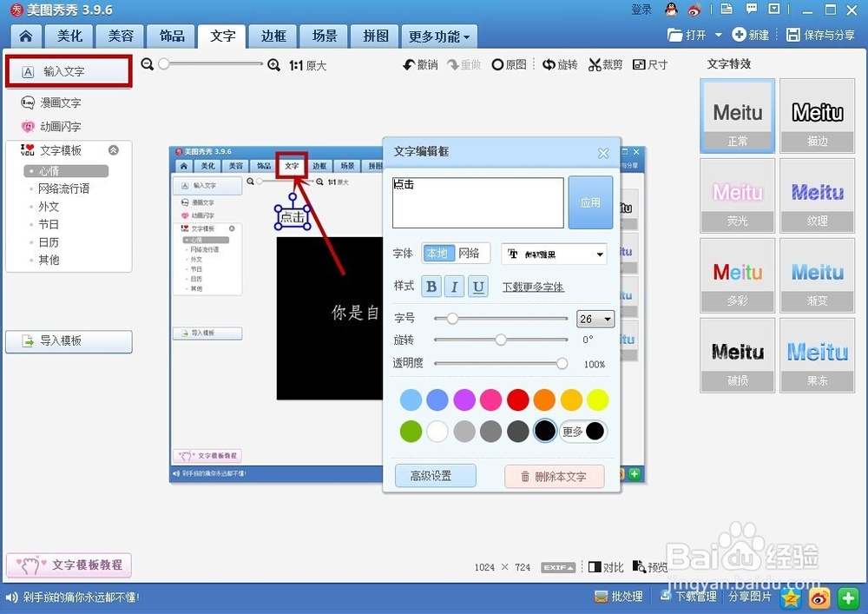
Task: Apply the 荧光 text effect
Action: pyautogui.click(x=737, y=195)
